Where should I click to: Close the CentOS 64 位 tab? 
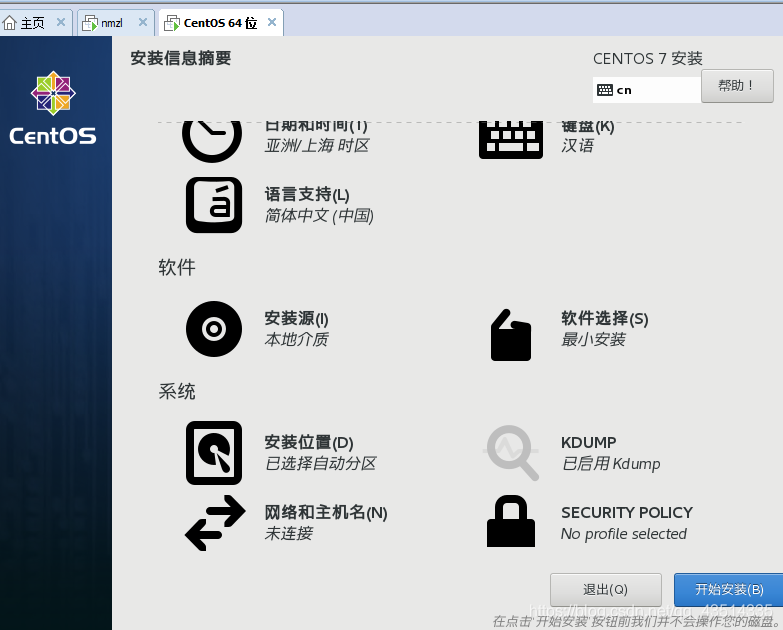(x=272, y=22)
